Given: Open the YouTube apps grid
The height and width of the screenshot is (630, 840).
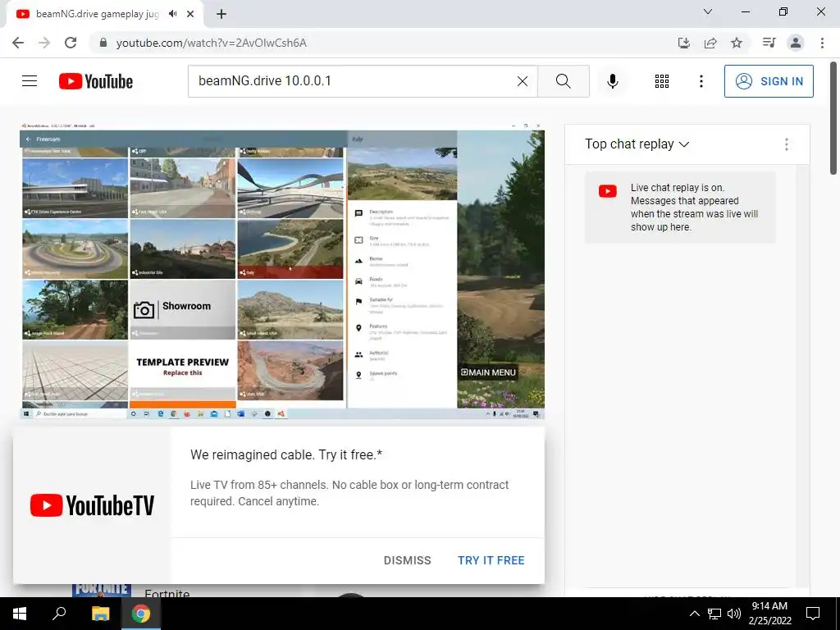Looking at the screenshot, I should tap(662, 81).
